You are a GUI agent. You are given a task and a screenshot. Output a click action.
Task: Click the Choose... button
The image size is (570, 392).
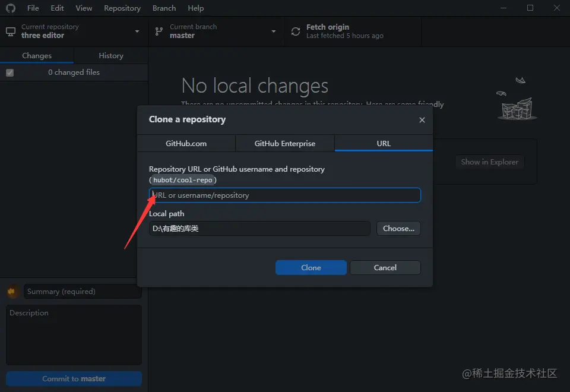398,228
